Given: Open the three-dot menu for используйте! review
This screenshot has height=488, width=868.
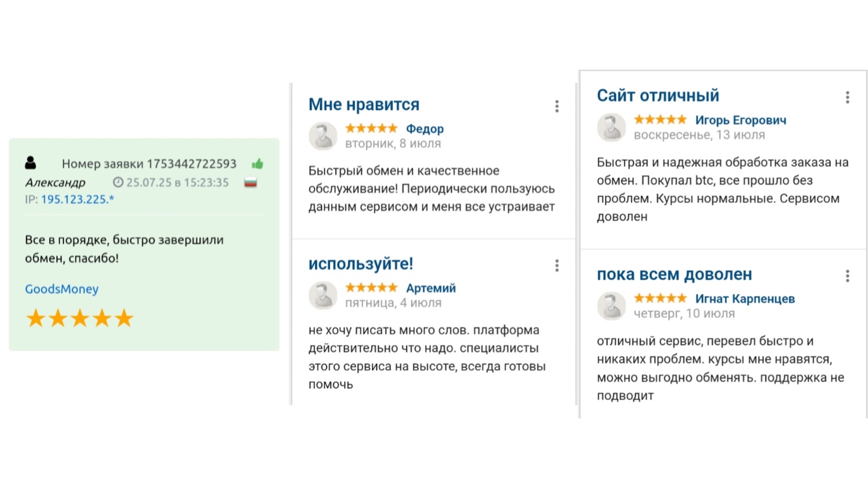Looking at the screenshot, I should [x=557, y=266].
